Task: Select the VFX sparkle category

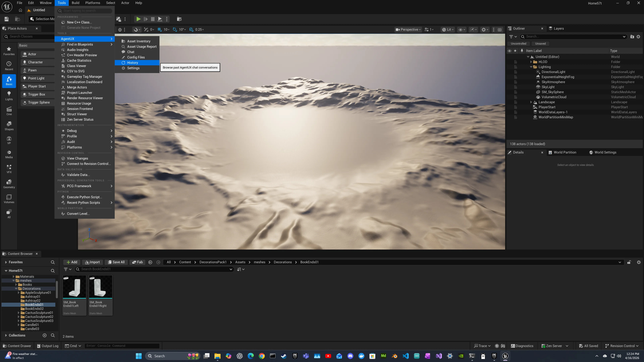Action: click(9, 169)
